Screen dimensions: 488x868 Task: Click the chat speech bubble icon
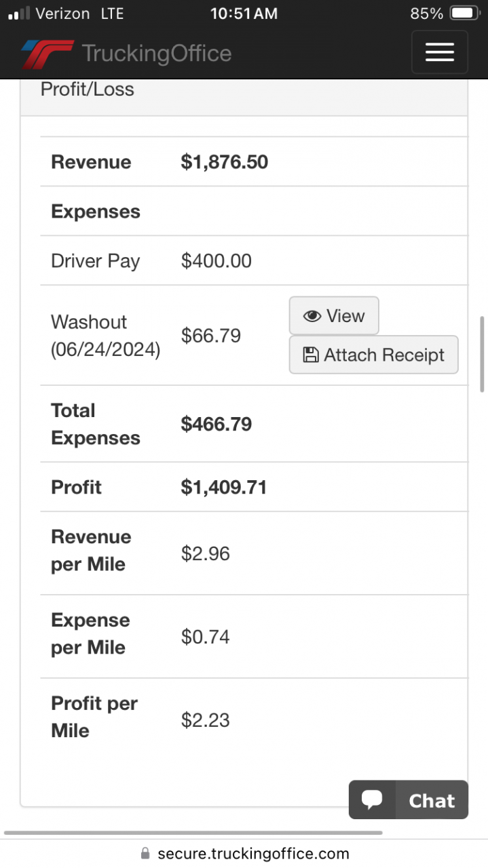[x=372, y=800]
